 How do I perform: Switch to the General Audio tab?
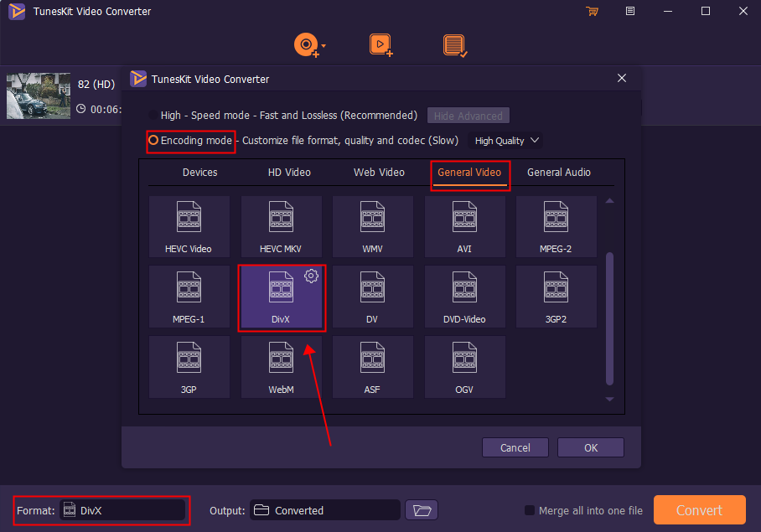(559, 173)
